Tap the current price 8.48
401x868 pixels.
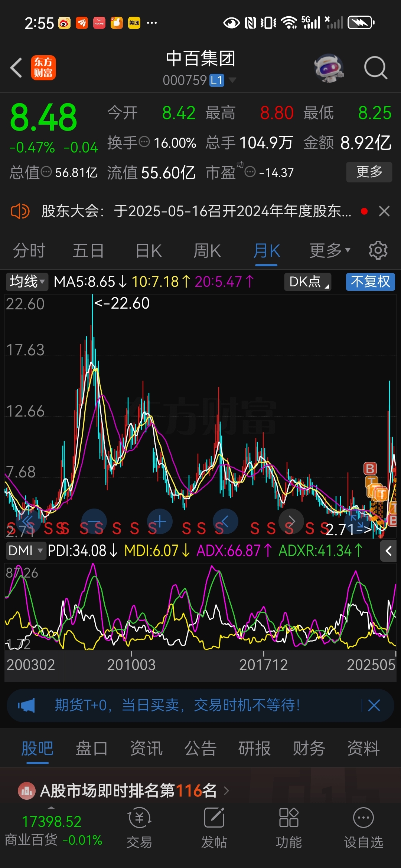point(43,117)
